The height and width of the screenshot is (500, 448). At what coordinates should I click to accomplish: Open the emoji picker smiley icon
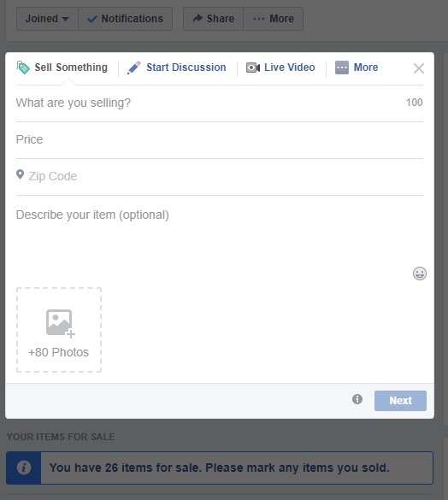[420, 274]
